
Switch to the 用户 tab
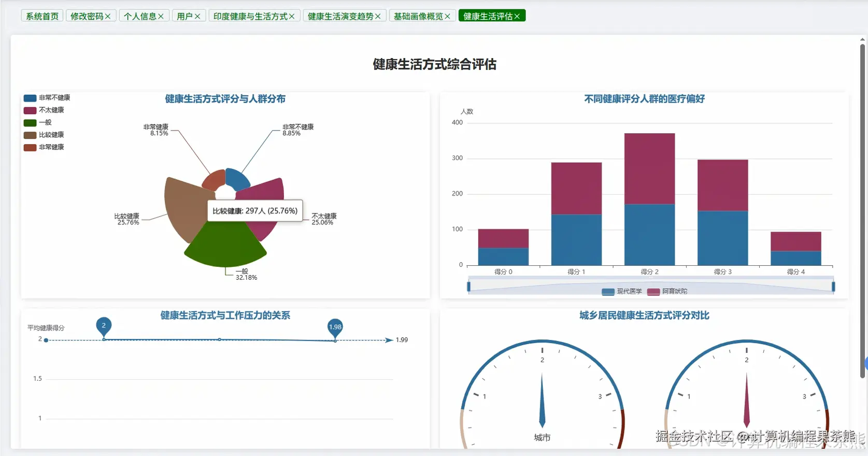185,16
